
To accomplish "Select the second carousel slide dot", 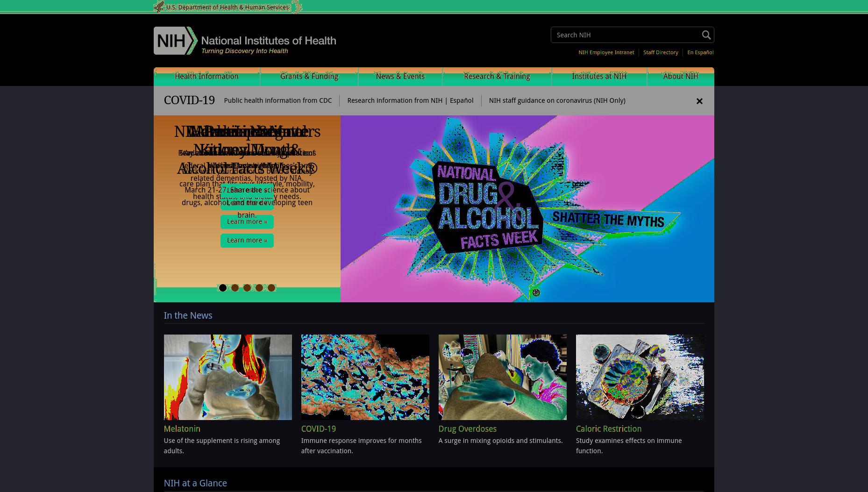I will (x=235, y=288).
